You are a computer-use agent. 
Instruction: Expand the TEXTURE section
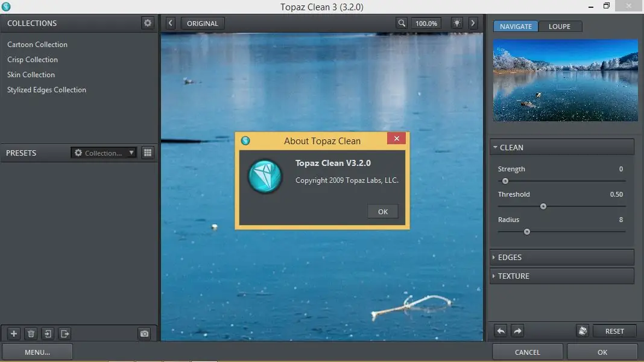[x=562, y=276]
